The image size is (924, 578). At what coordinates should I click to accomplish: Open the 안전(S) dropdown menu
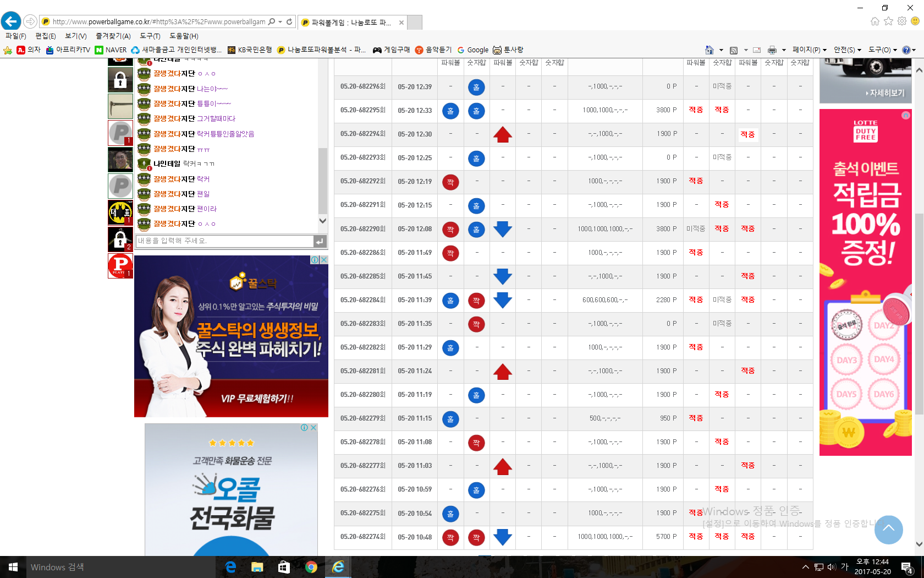848,50
